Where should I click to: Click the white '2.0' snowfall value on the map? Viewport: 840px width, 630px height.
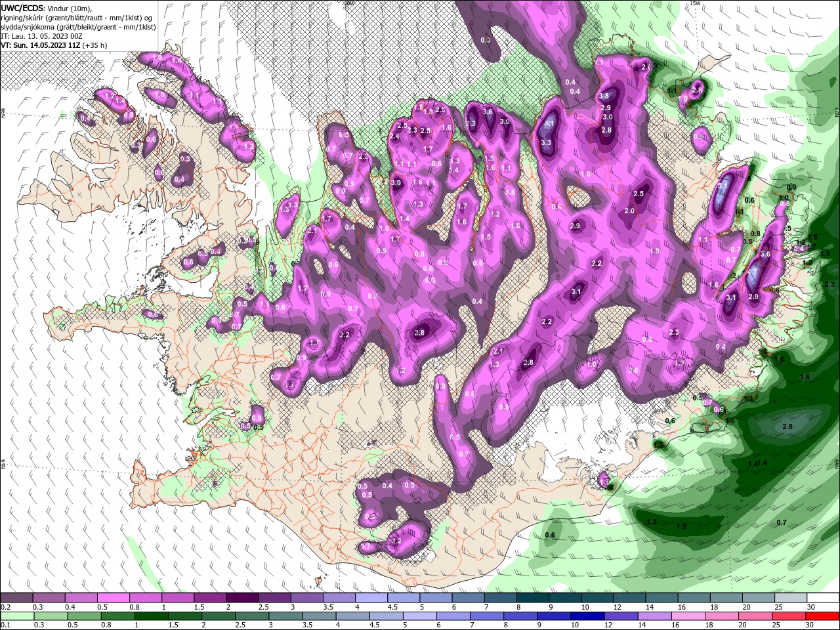pyautogui.click(x=629, y=211)
